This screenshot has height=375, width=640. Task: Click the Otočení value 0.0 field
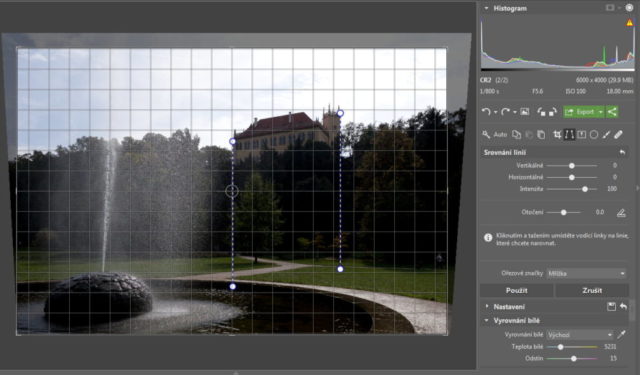point(600,212)
